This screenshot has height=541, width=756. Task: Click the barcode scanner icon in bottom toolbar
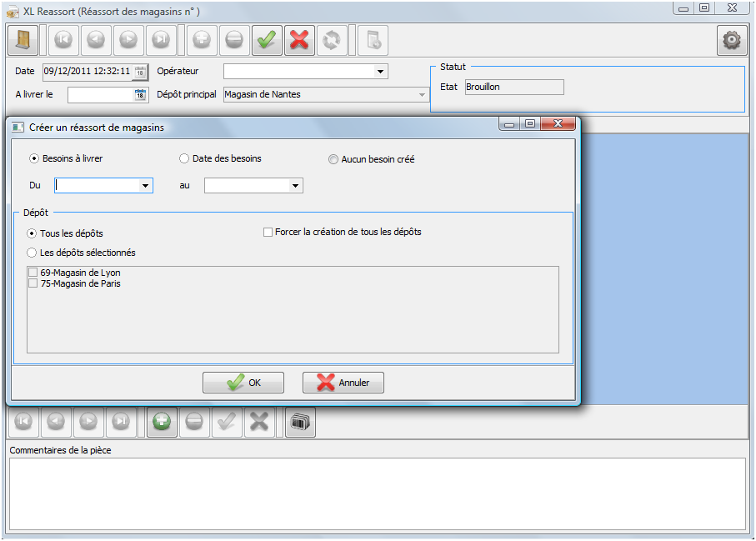coord(300,423)
